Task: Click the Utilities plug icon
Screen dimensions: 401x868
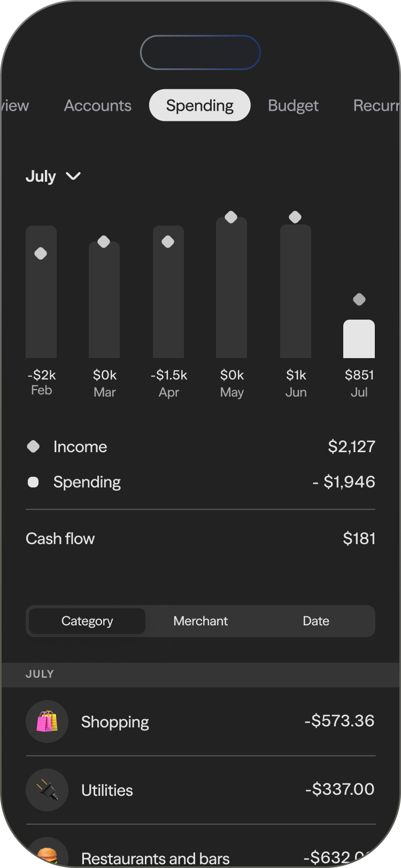Action: (x=47, y=790)
